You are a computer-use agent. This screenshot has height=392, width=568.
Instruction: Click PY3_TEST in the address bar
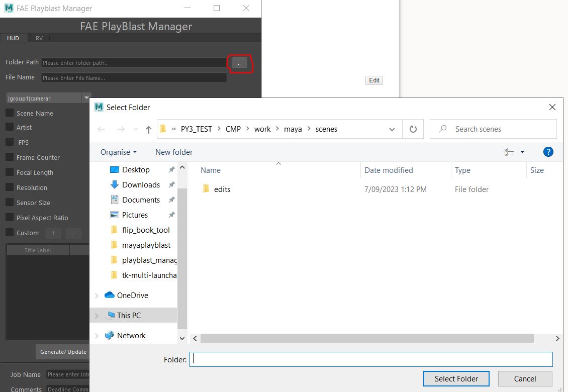197,129
